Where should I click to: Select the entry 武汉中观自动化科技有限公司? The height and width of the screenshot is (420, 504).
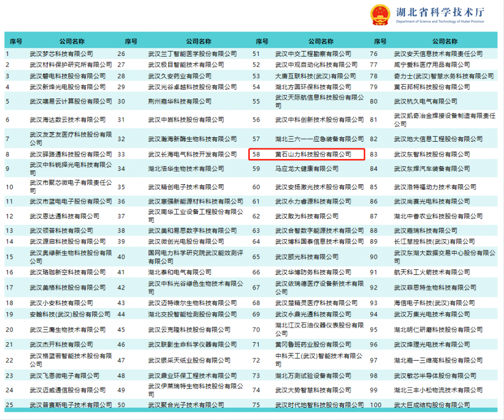[316, 64]
